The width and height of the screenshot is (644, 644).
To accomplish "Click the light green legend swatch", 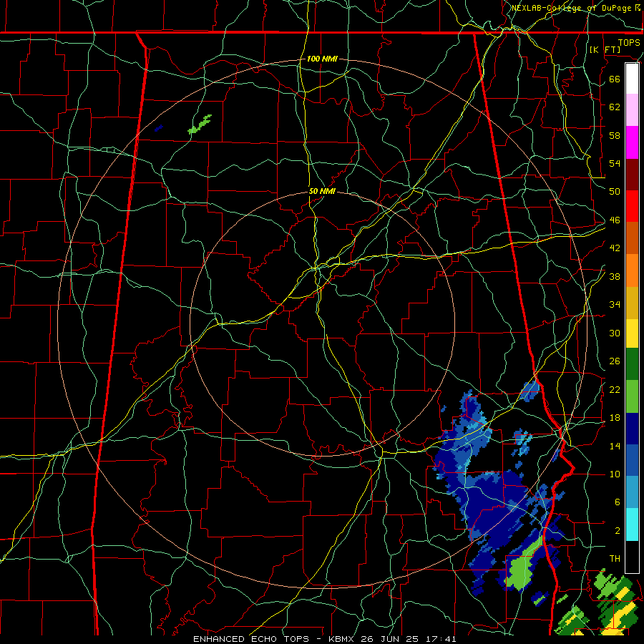I will click(x=632, y=396).
